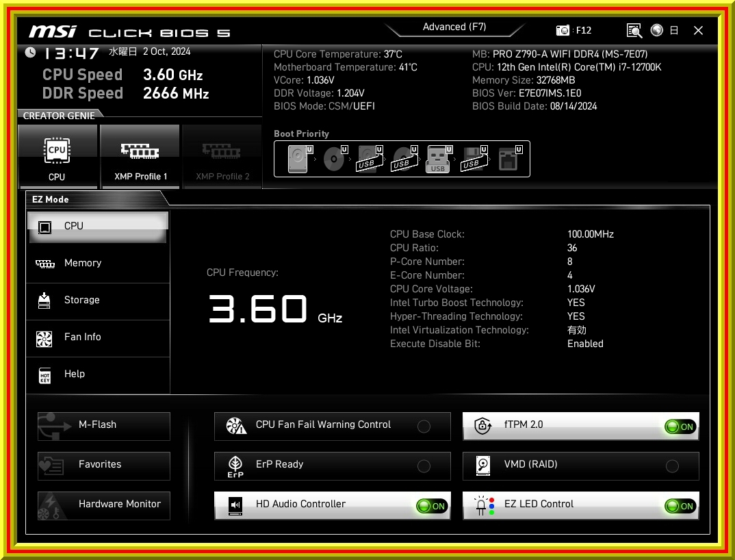Click the CPU fan warning icon

tap(236, 426)
